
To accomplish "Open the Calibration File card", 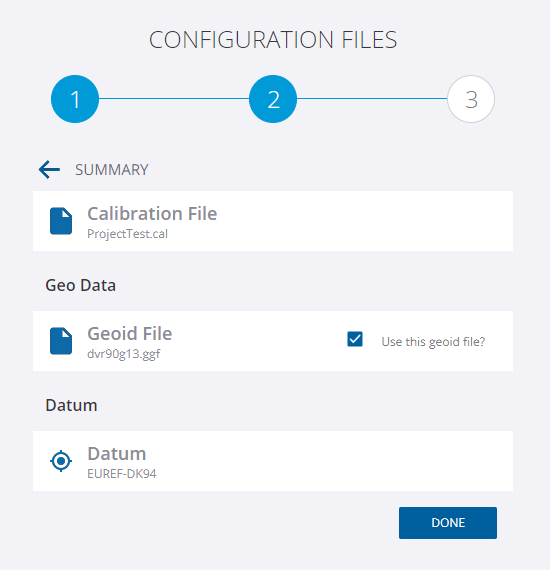I will (x=273, y=221).
